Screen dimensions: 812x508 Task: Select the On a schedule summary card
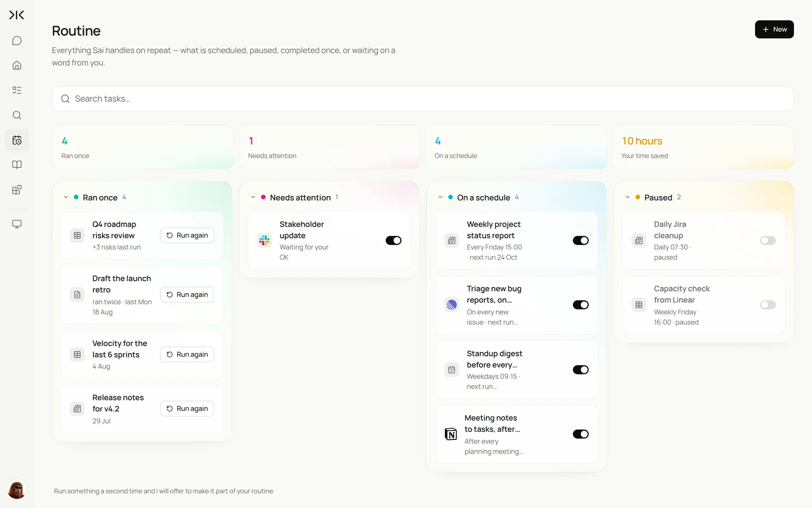click(x=516, y=147)
